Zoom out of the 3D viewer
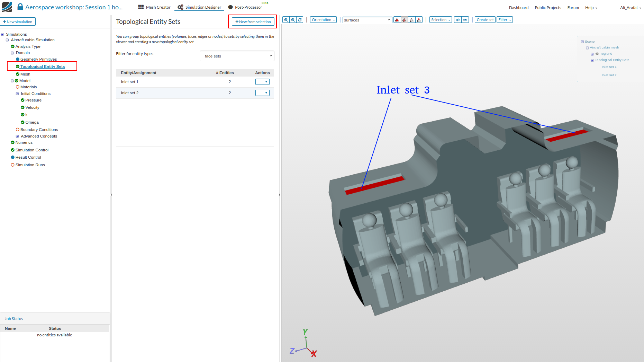This screenshot has width=644, height=362. (x=293, y=20)
